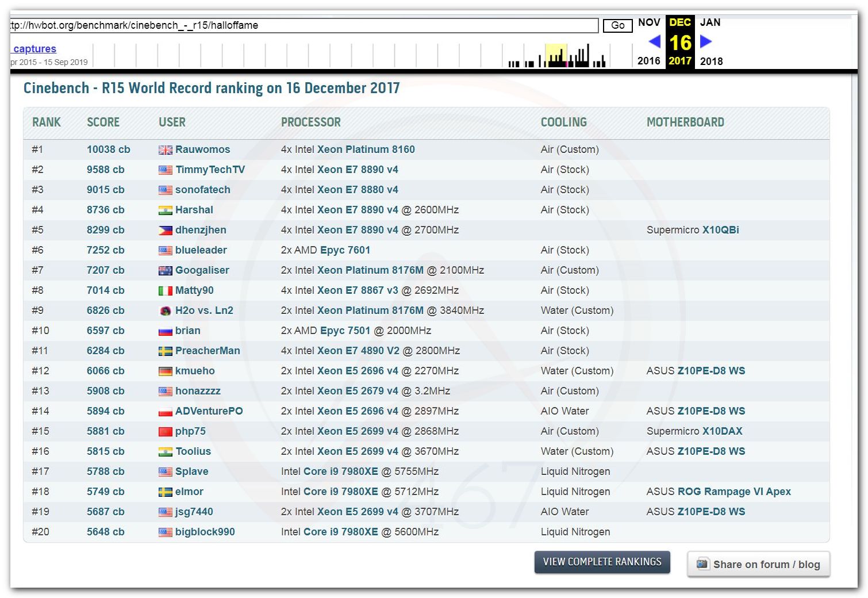Click the UK flag icon beside Rauwomos

pos(165,150)
